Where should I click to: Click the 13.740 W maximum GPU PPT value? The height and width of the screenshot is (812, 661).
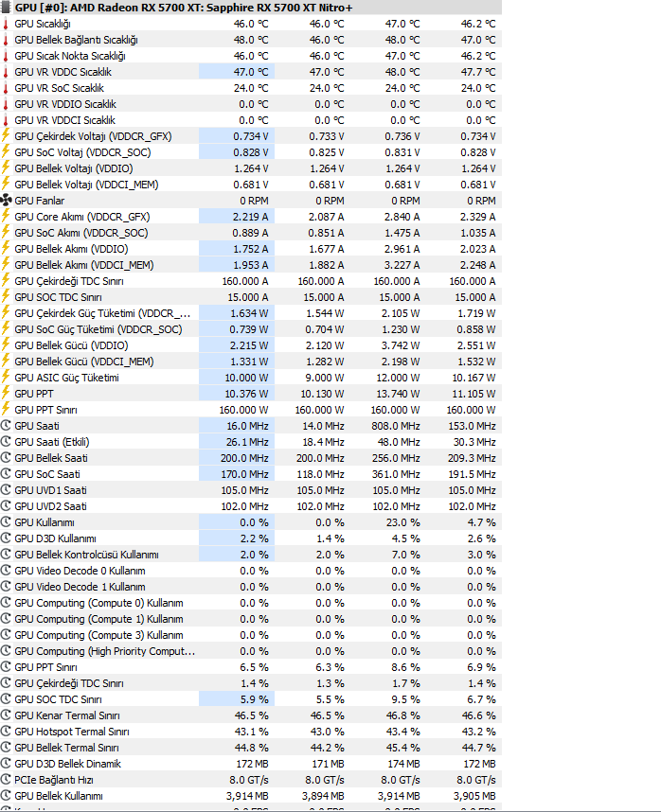(x=399, y=394)
